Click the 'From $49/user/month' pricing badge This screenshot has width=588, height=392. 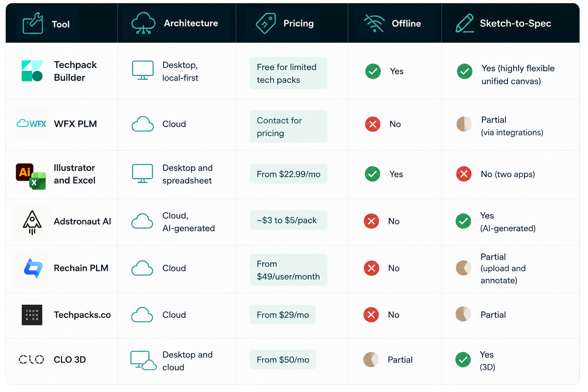[288, 270]
